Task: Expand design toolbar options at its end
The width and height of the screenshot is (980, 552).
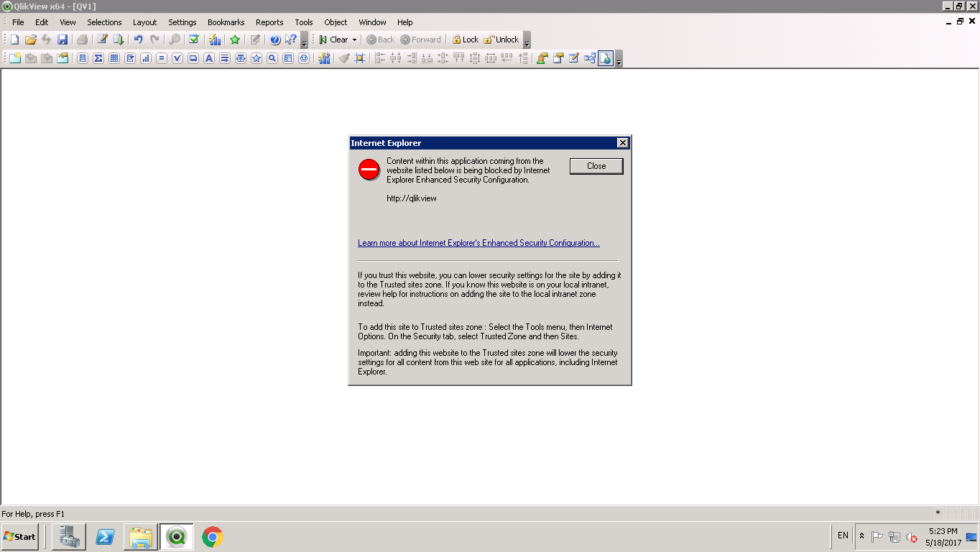Action: tap(619, 58)
